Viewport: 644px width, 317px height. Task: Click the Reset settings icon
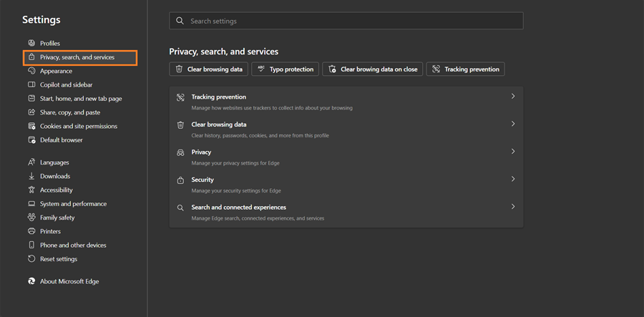pos(31,259)
